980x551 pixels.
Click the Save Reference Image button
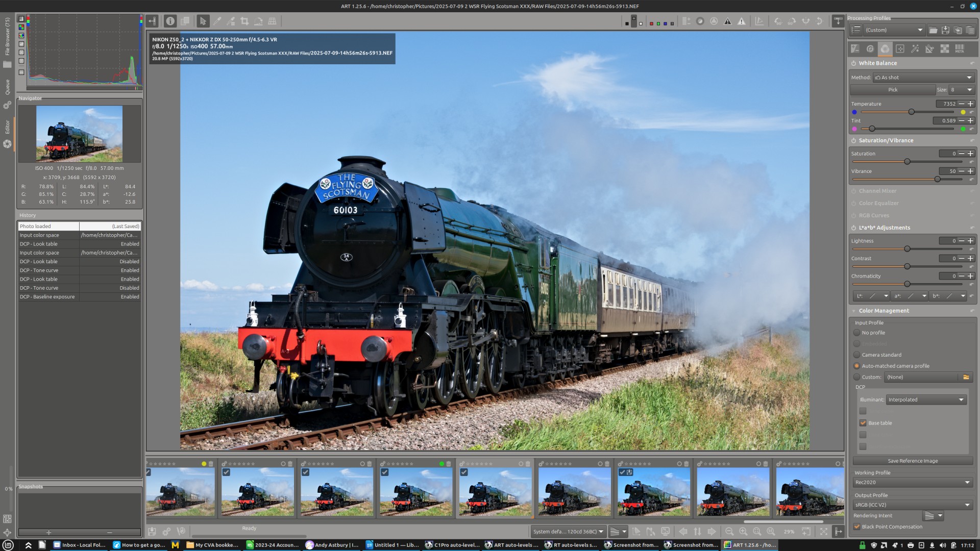click(912, 461)
